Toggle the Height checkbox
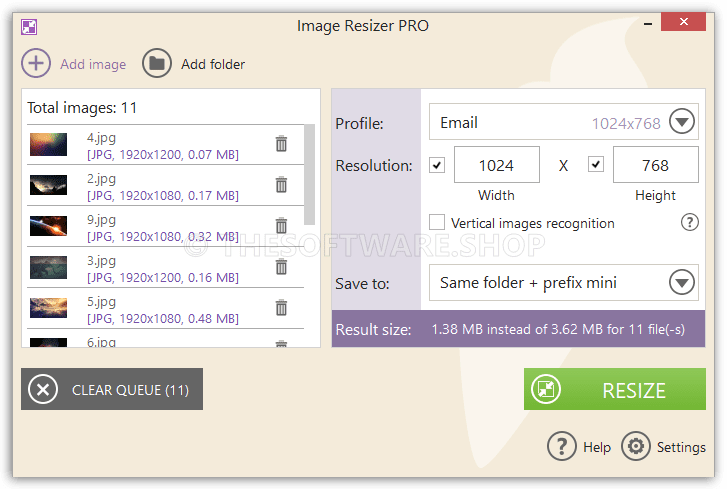The width and height of the screenshot is (727, 489). click(596, 164)
